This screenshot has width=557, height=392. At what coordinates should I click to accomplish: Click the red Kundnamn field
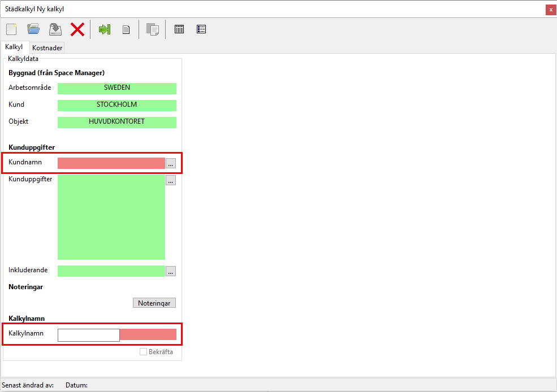[x=111, y=163]
